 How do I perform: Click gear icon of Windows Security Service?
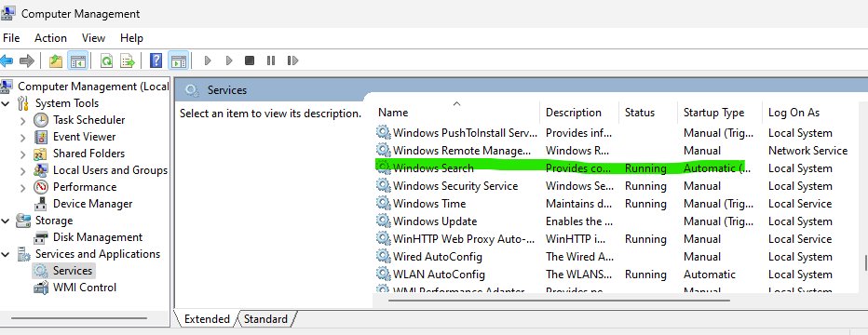[383, 186]
